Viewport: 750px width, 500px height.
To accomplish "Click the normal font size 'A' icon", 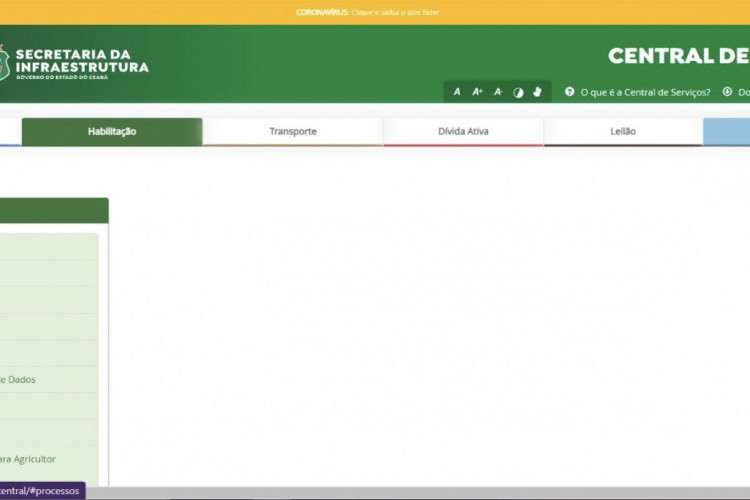I will (457, 92).
